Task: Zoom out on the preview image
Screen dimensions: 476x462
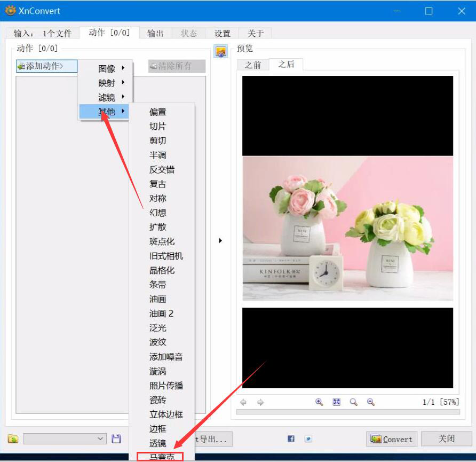Action: [371, 402]
